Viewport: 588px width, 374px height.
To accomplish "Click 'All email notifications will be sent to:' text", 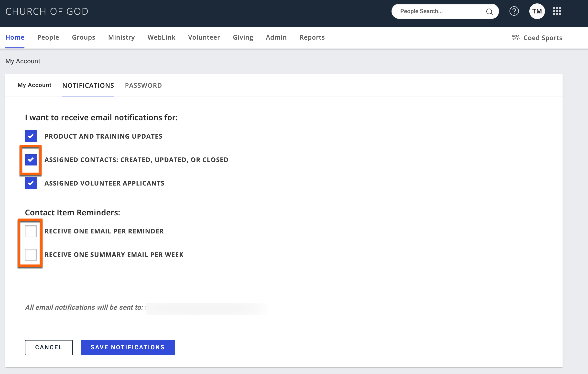I will coord(84,307).
